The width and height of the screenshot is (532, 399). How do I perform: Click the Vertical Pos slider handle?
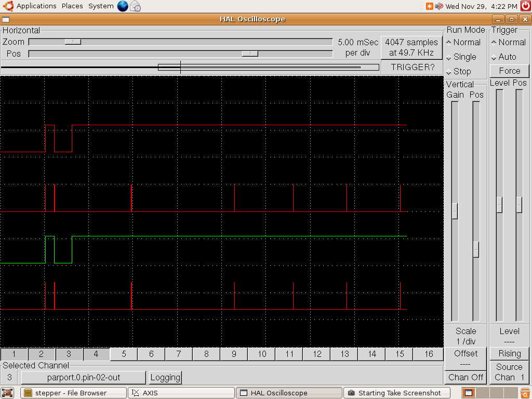pos(476,249)
